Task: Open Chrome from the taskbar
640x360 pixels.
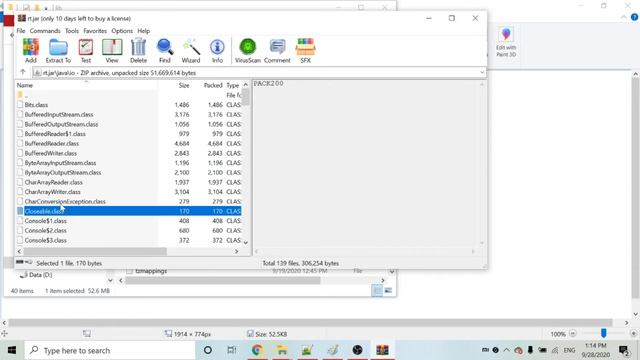Action: 257,350
